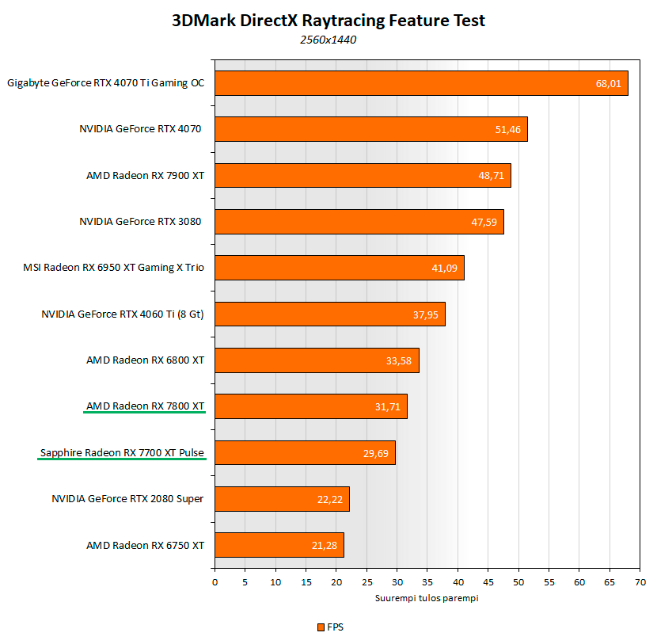Image resolution: width=657 pixels, height=644 pixels.
Task: Click the AMD Radeon RX 6750 XT label
Action: 146,545
